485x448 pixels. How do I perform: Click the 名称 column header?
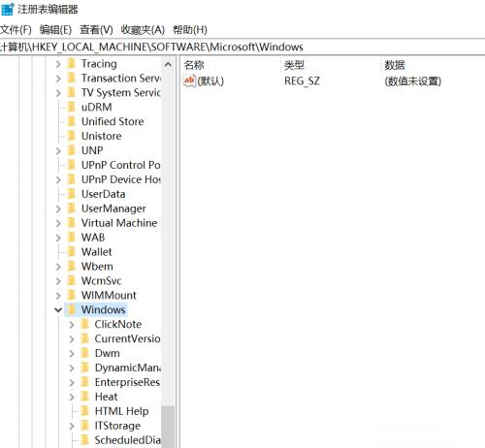pos(194,65)
